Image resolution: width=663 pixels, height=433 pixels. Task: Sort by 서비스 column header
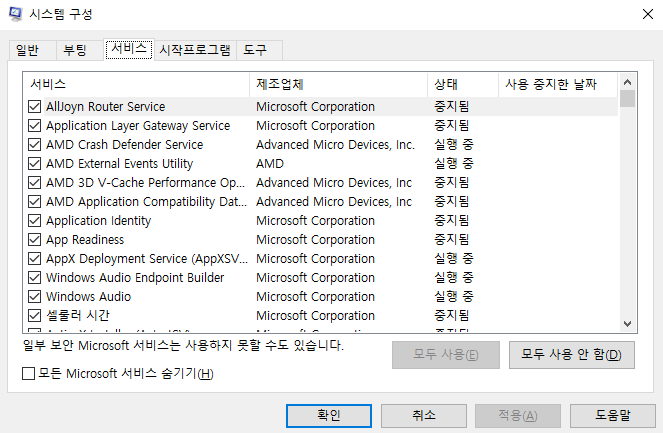[136, 85]
